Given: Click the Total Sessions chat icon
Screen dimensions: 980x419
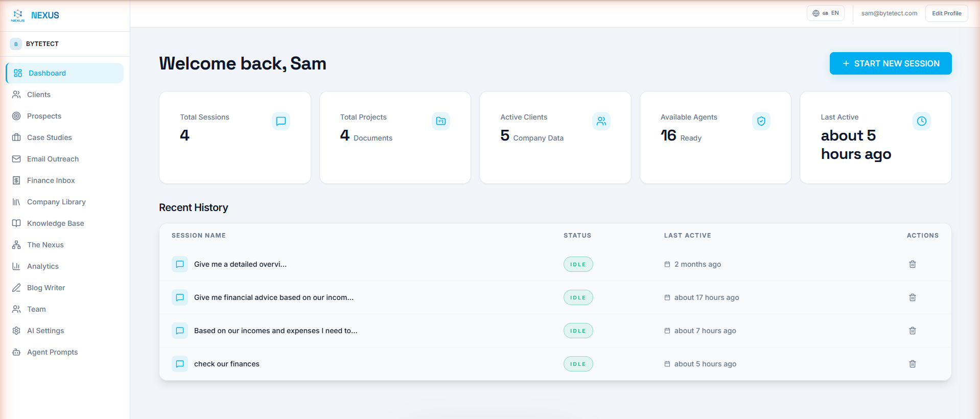Looking at the screenshot, I should click(281, 121).
